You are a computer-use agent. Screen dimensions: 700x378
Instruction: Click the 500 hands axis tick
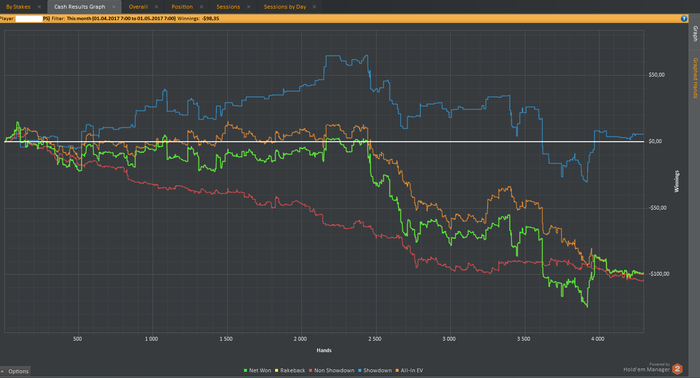pyautogui.click(x=77, y=339)
